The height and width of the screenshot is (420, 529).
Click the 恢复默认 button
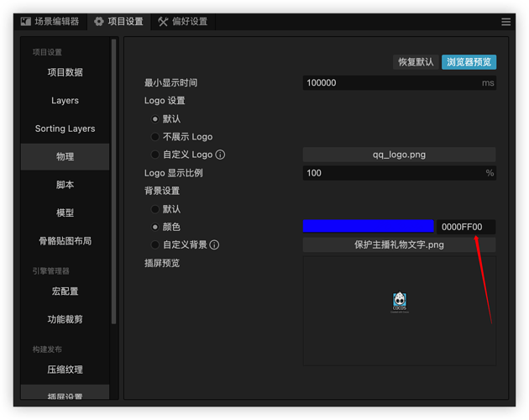point(416,62)
